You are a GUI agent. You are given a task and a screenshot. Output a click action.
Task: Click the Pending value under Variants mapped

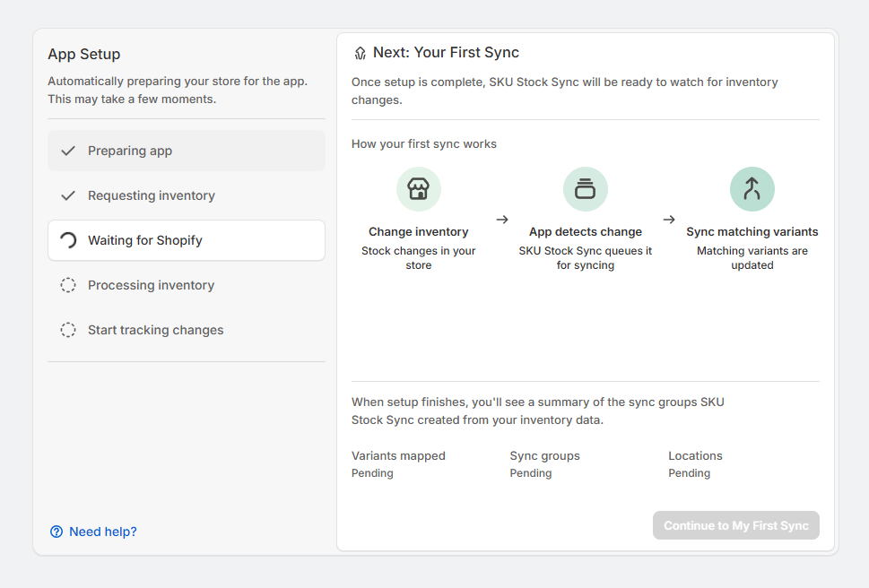pyautogui.click(x=372, y=473)
